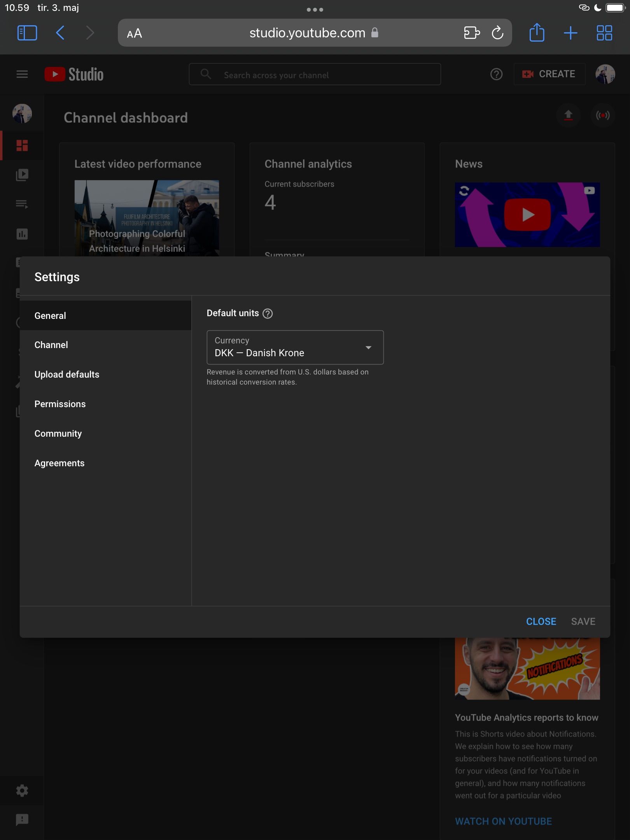Image resolution: width=630 pixels, height=840 pixels.
Task: Click the CREATE button
Action: (x=549, y=74)
